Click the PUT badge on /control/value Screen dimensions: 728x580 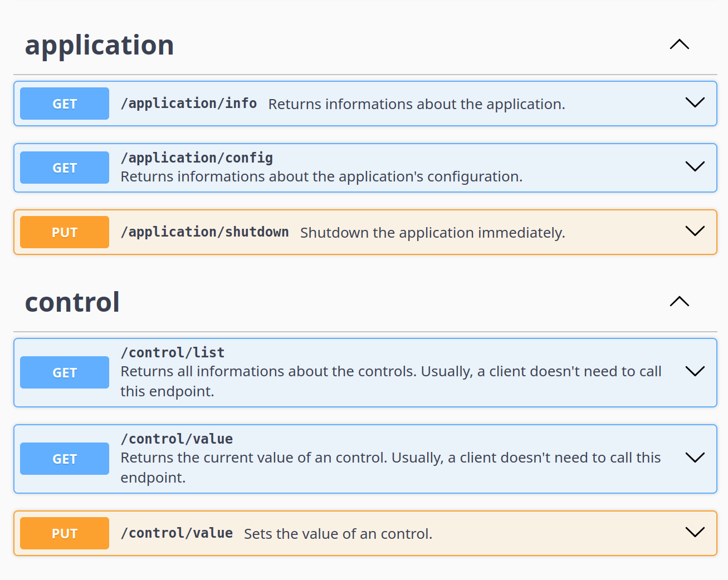(x=64, y=533)
